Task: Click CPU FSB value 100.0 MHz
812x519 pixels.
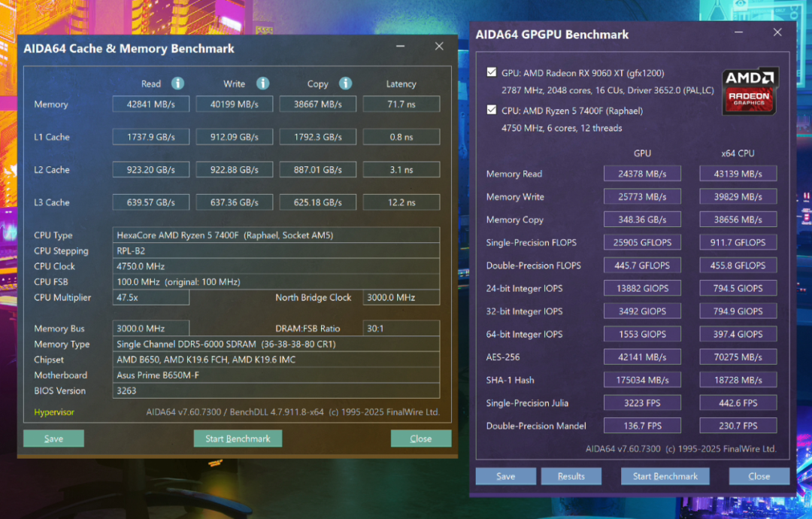Action: 276,282
